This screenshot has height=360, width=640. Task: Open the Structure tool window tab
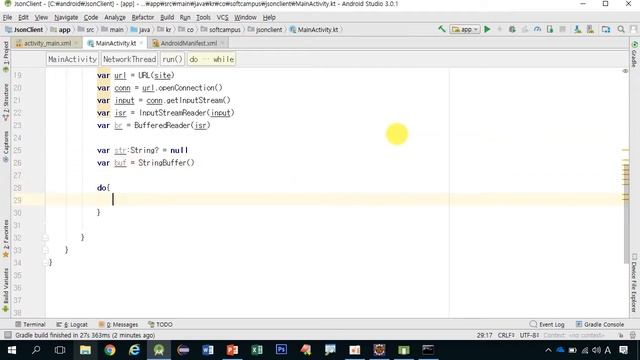click(6, 102)
